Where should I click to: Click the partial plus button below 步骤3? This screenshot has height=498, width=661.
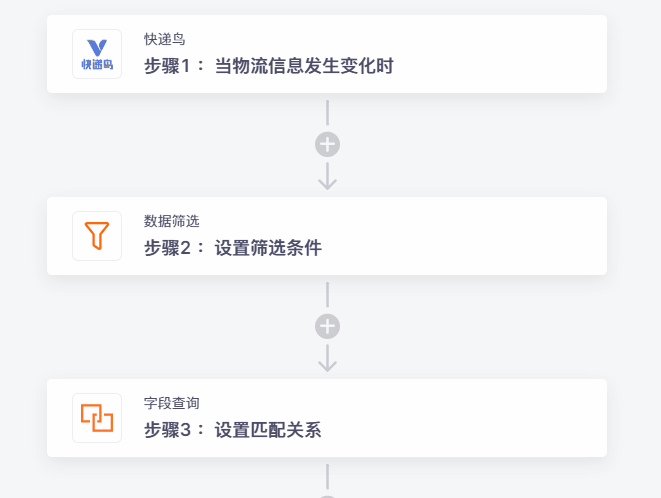coord(328,497)
